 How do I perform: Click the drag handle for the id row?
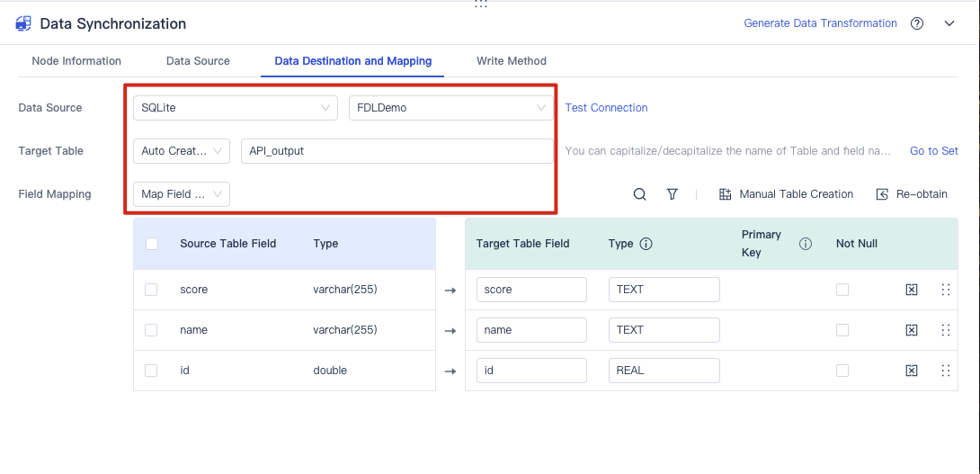click(945, 371)
